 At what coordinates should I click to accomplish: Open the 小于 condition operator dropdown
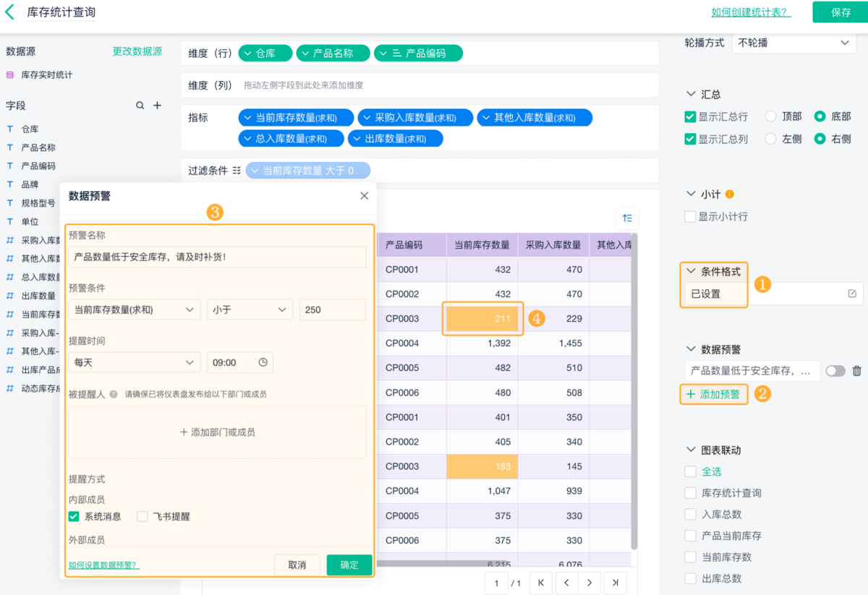(x=250, y=309)
